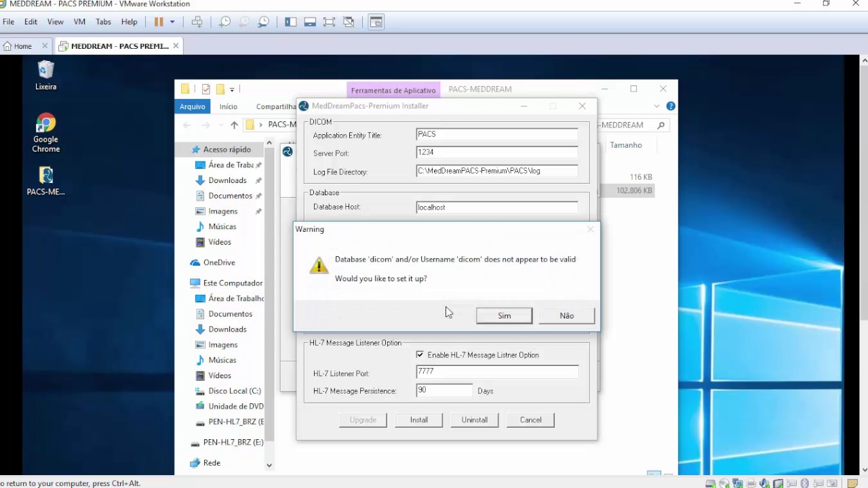Open Imagens under Este Computador
The width and height of the screenshot is (868, 488).
pos(223,345)
